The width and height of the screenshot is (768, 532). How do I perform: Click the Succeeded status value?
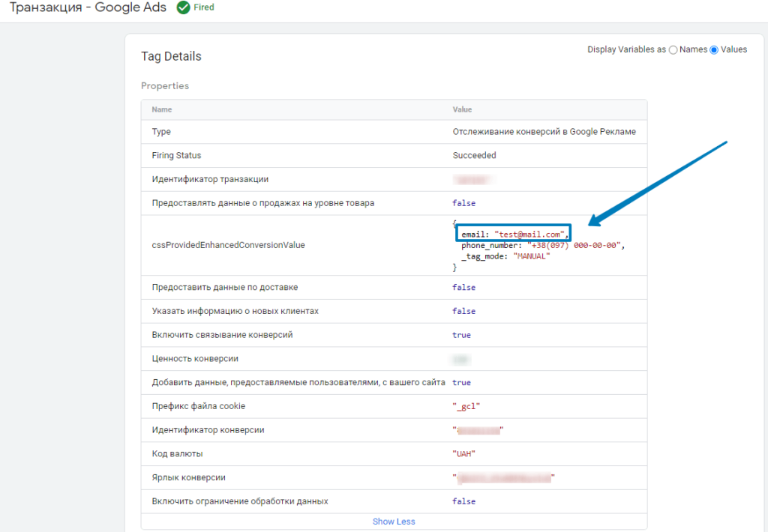click(474, 155)
